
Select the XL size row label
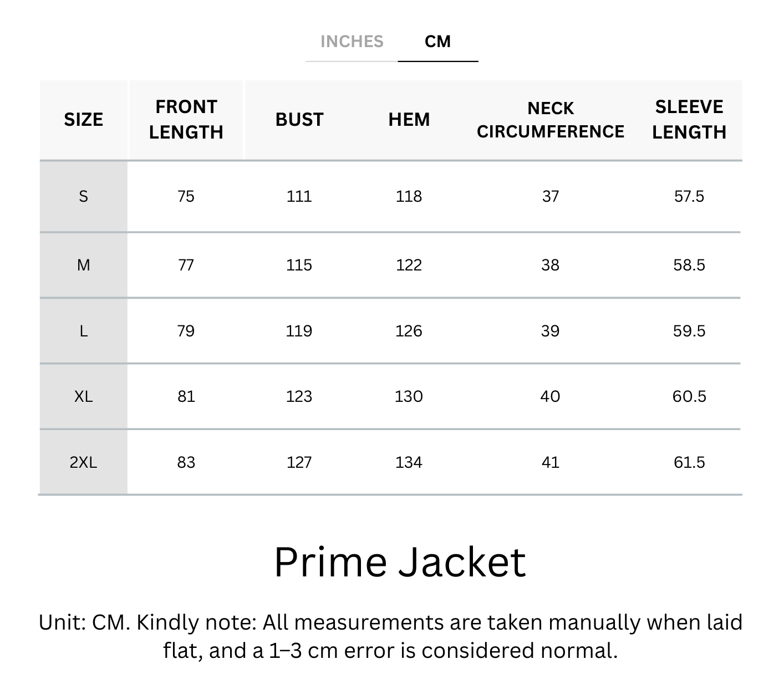84,396
